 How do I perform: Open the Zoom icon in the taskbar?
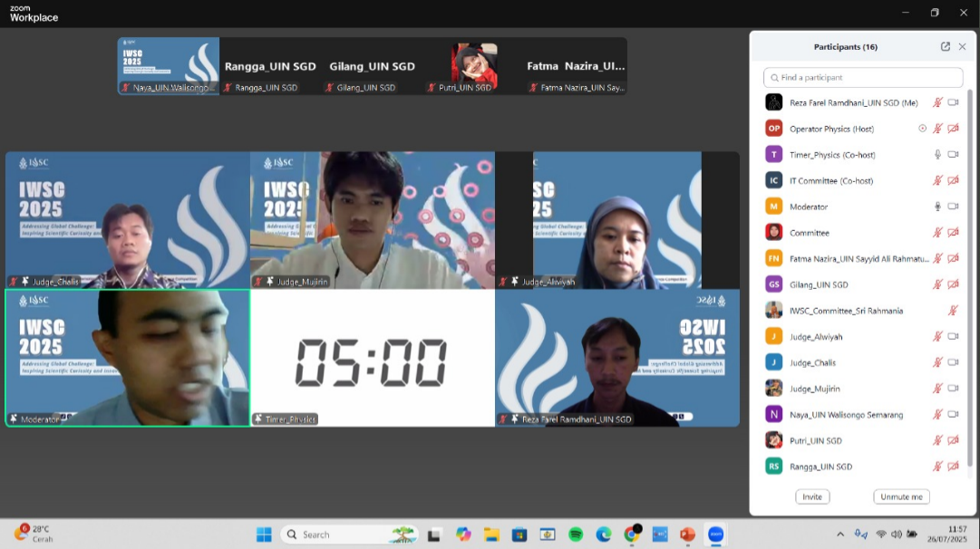click(715, 535)
